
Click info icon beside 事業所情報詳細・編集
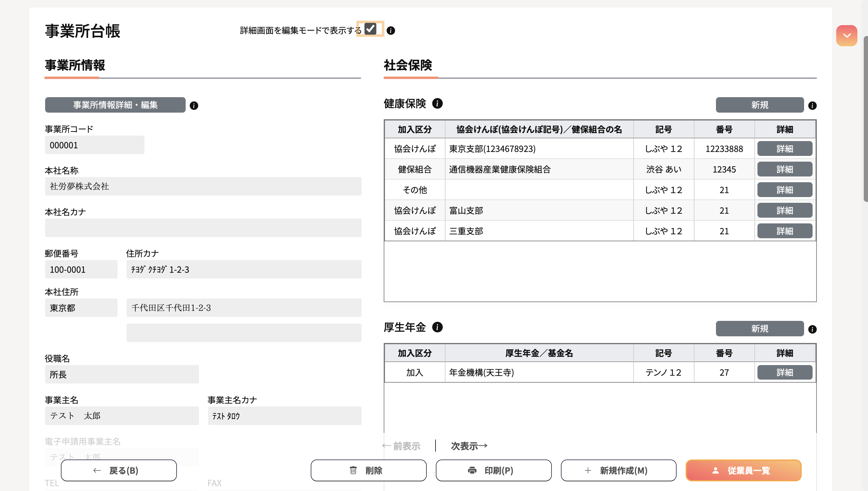[194, 106]
